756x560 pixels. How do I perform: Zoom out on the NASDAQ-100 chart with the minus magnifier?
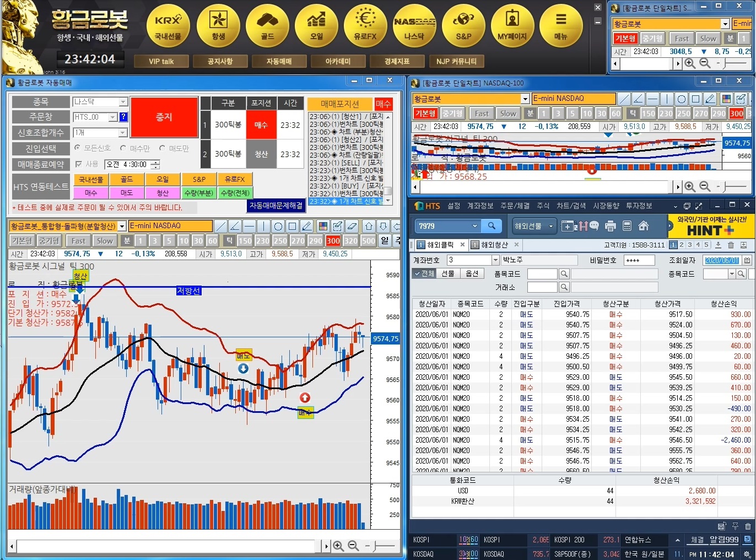(705, 187)
